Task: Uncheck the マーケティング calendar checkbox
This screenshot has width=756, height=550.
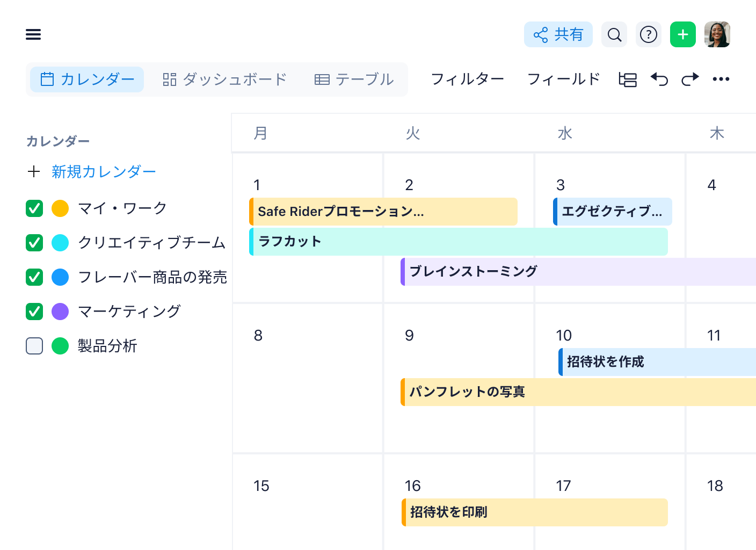Action: pos(34,312)
